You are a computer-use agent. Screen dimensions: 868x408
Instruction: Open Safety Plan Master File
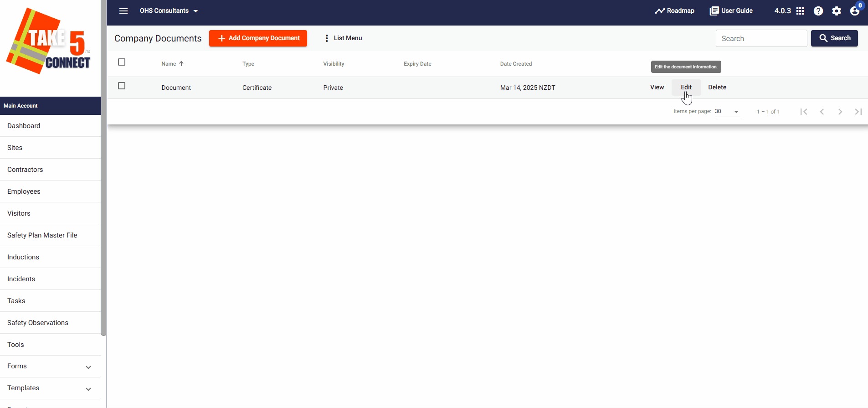pyautogui.click(x=50, y=235)
